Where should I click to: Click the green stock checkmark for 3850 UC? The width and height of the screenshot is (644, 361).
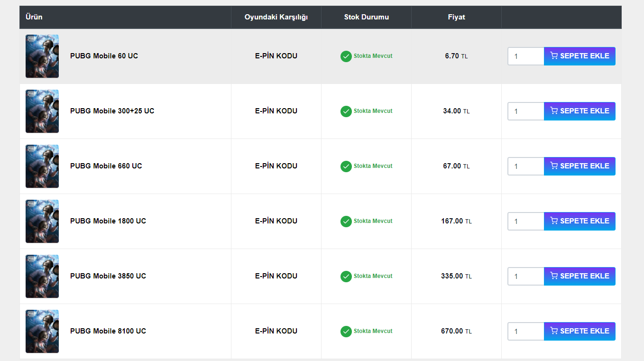click(x=346, y=277)
